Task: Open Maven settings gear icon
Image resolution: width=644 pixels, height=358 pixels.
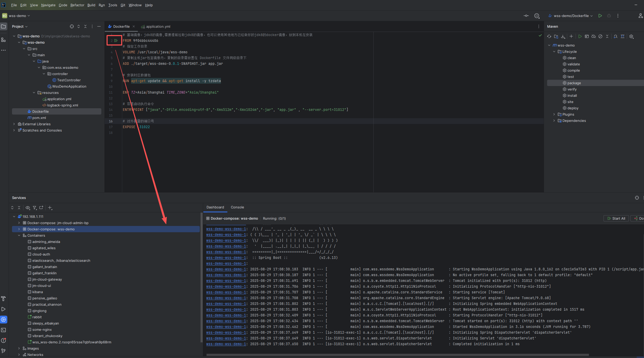Action: (x=631, y=36)
